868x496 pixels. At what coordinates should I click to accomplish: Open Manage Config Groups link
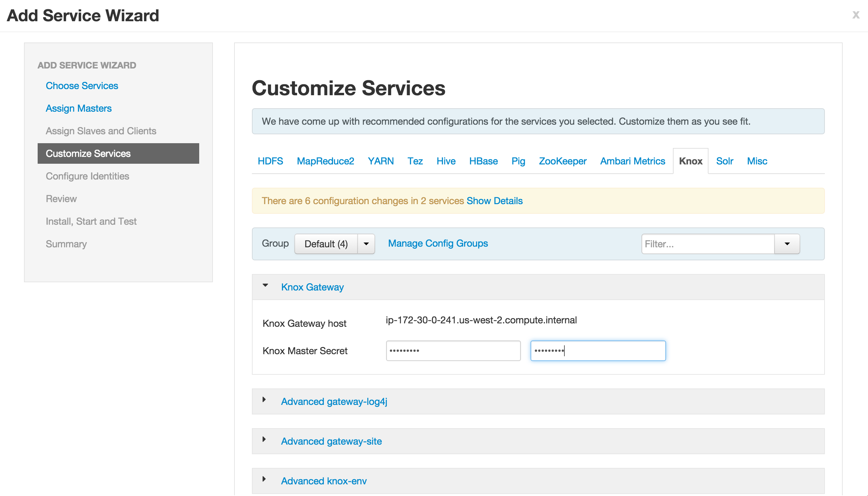[x=438, y=243]
